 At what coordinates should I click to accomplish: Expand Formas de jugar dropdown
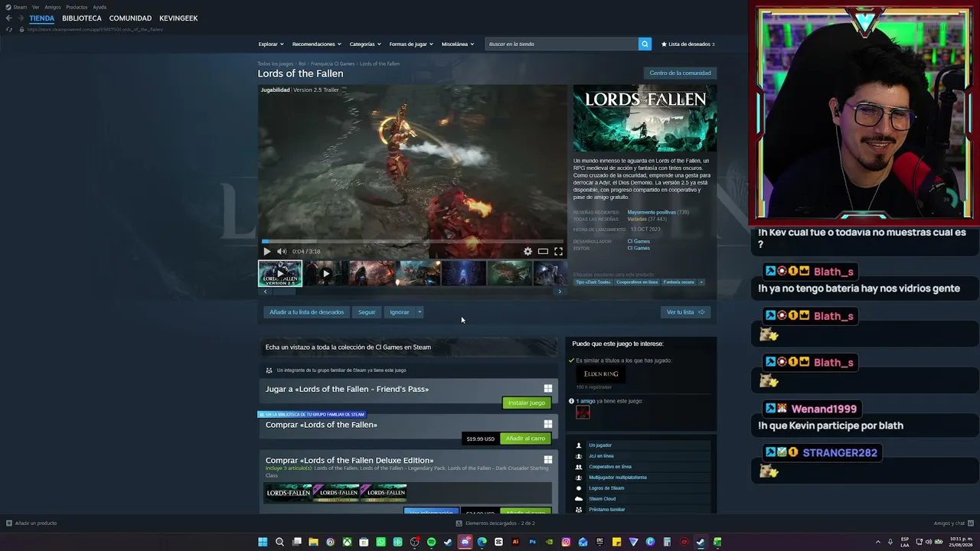pyautogui.click(x=411, y=44)
